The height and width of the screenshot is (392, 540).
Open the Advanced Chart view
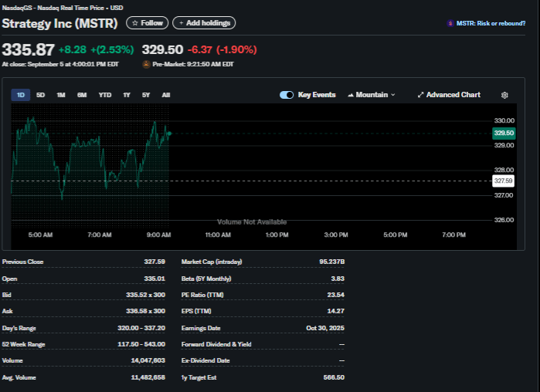click(x=449, y=95)
